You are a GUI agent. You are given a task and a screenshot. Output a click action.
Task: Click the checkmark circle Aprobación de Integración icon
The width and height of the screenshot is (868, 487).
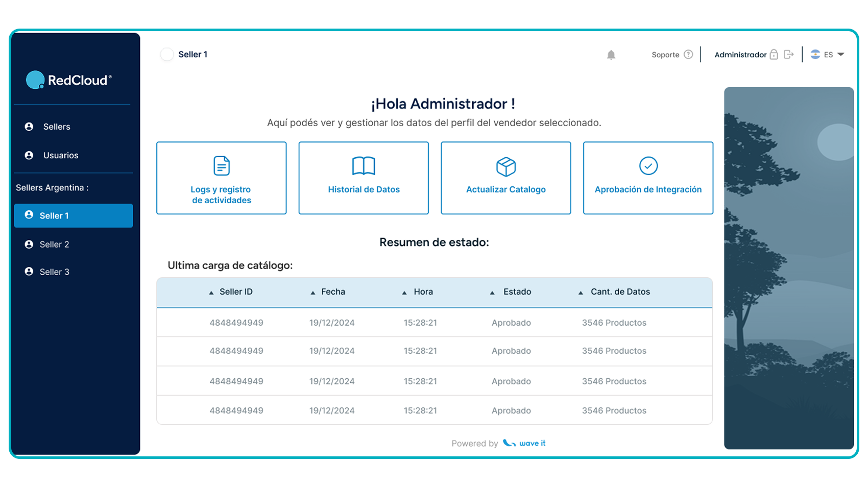[648, 166]
